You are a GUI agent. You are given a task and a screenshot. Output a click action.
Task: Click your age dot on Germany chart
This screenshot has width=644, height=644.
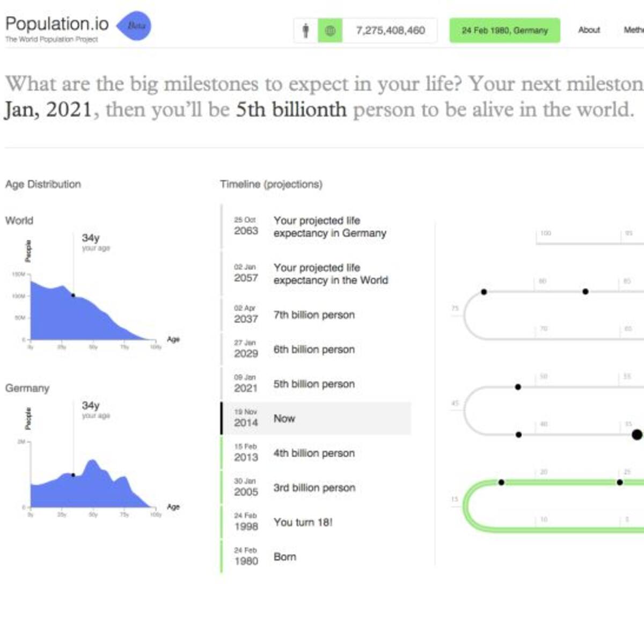point(74,475)
